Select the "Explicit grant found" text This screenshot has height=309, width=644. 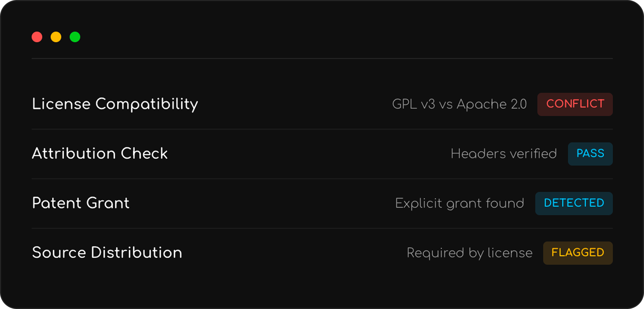460,203
